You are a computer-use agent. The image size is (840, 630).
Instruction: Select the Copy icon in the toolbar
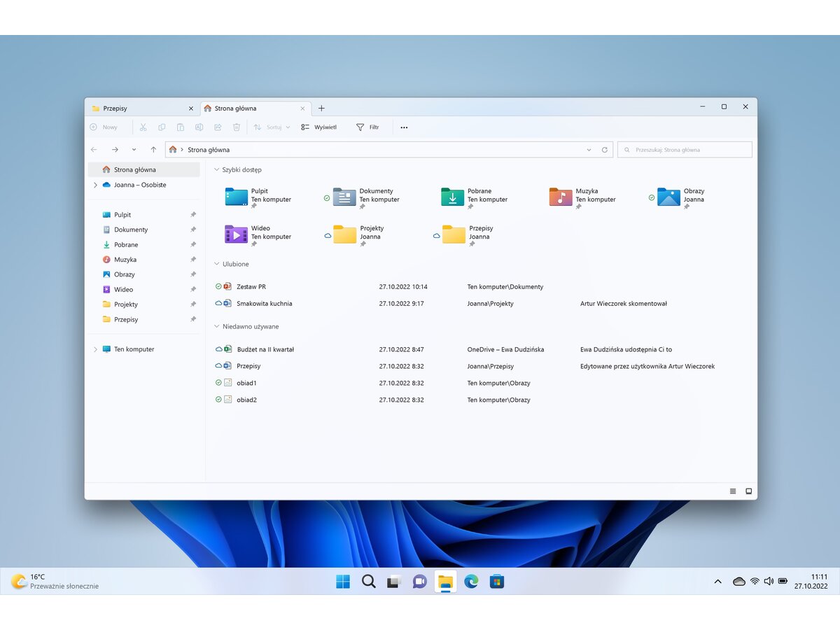[162, 127]
